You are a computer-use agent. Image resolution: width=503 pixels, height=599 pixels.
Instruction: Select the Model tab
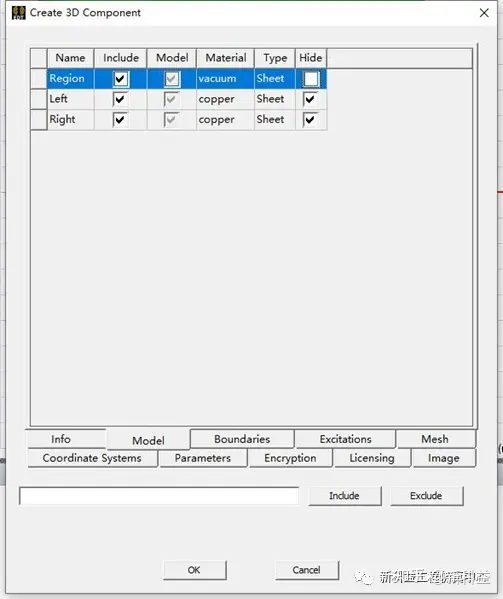click(x=148, y=440)
